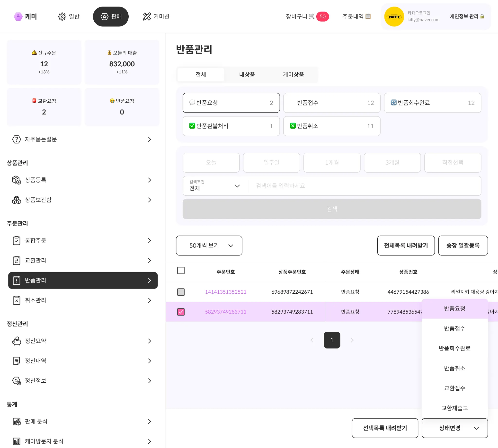Viewport: 498px width, 448px height.
Task: Click the 취소관리 clipboard-x icon
Action: [17, 300]
